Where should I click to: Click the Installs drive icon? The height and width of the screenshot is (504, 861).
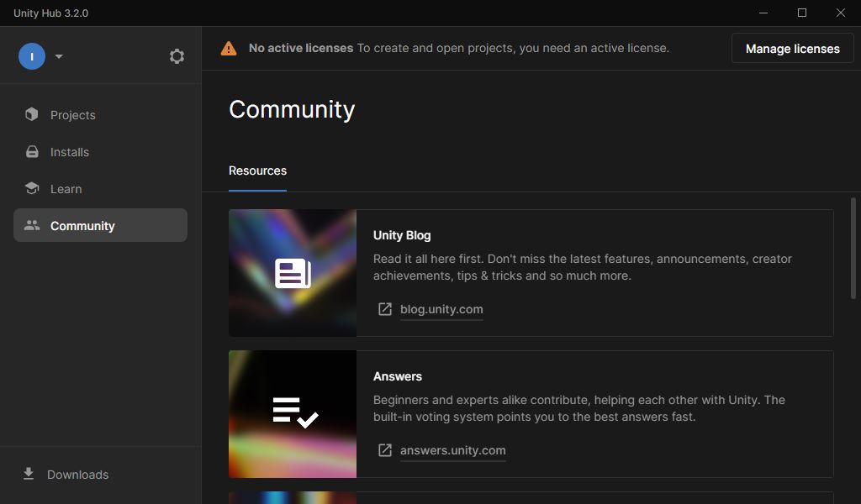33,152
